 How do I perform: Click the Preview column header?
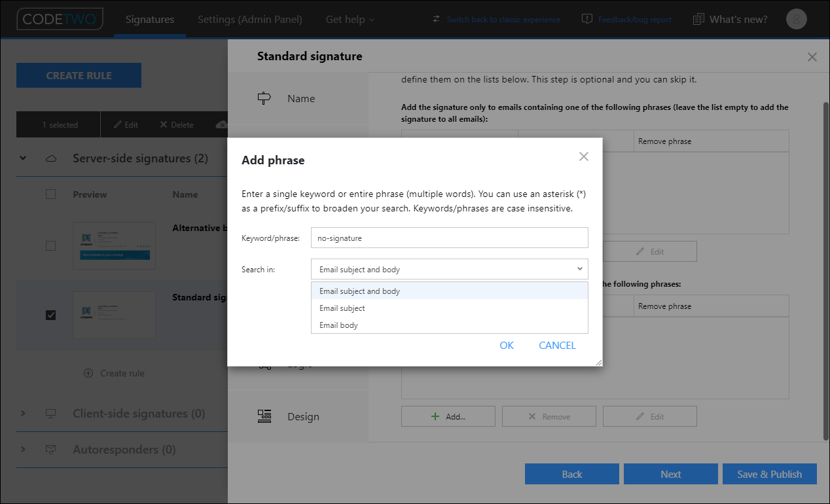[x=90, y=194]
